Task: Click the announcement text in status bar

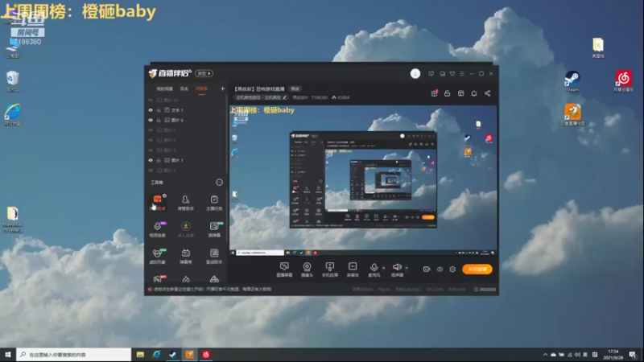Action: point(213,290)
